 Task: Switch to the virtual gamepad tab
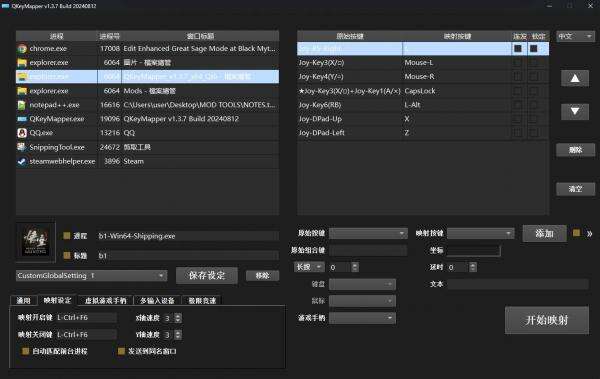tap(105, 301)
